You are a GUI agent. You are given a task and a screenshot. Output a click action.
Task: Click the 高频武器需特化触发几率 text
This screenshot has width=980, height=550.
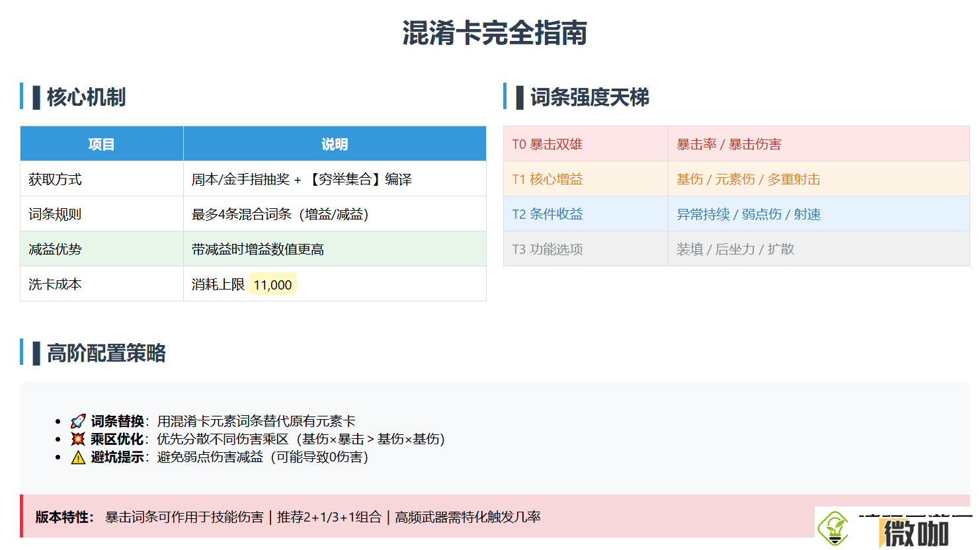click(468, 517)
